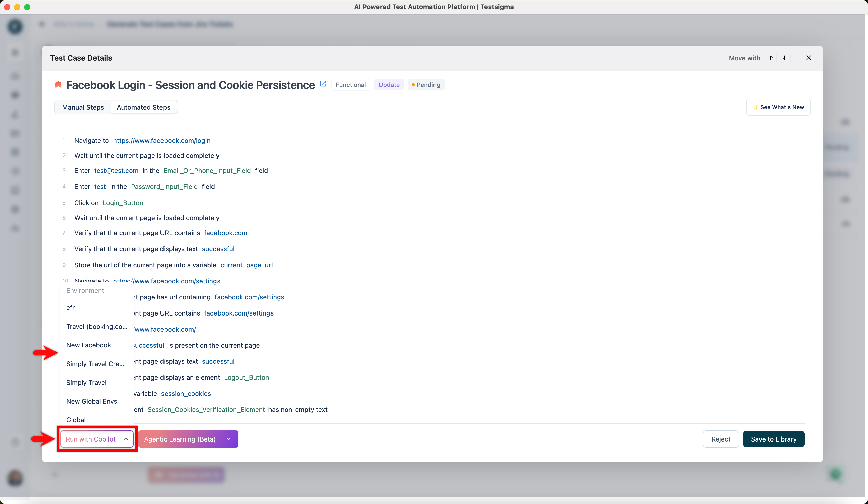Open the facebook.com/login URL link
Image resolution: width=868 pixels, height=504 pixels.
[x=161, y=141]
